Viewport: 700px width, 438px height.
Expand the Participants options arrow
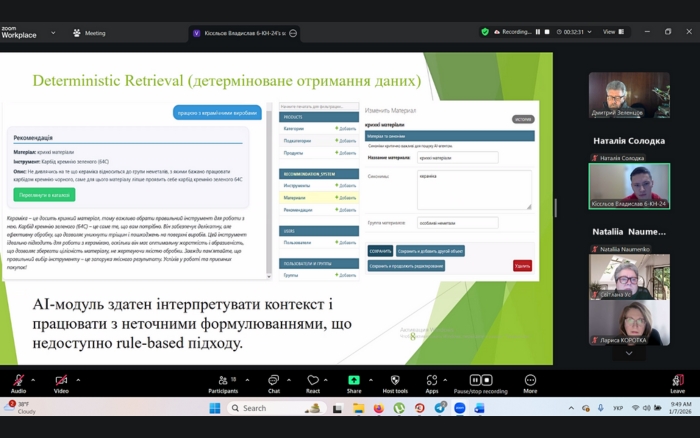[243, 380]
